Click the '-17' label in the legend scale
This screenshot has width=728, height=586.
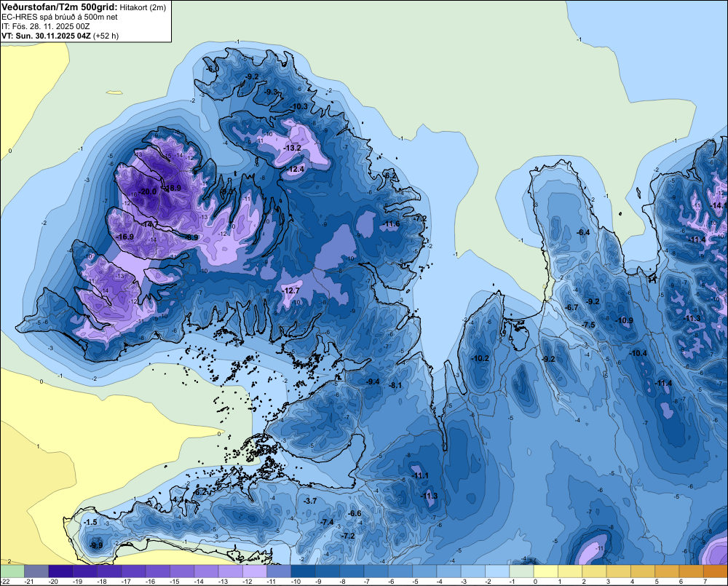coord(125,582)
